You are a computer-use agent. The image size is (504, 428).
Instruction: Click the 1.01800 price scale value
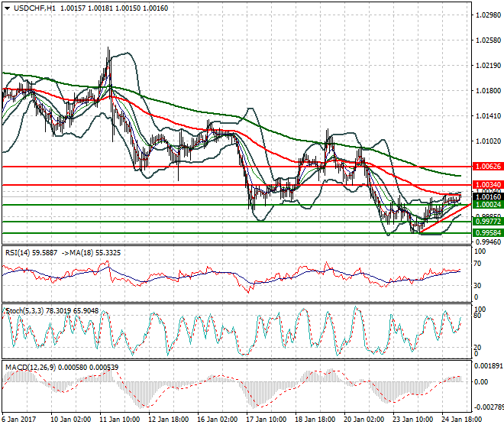488,91
